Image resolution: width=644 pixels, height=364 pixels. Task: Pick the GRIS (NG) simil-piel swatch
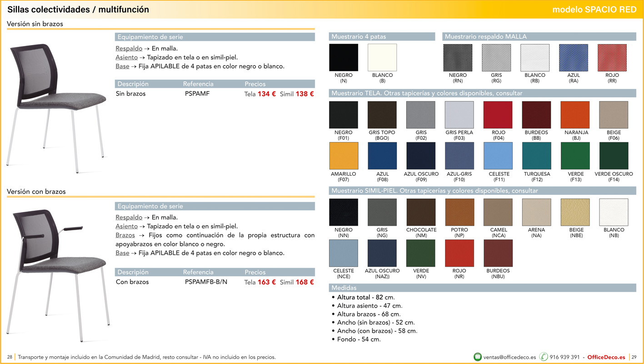(382, 212)
